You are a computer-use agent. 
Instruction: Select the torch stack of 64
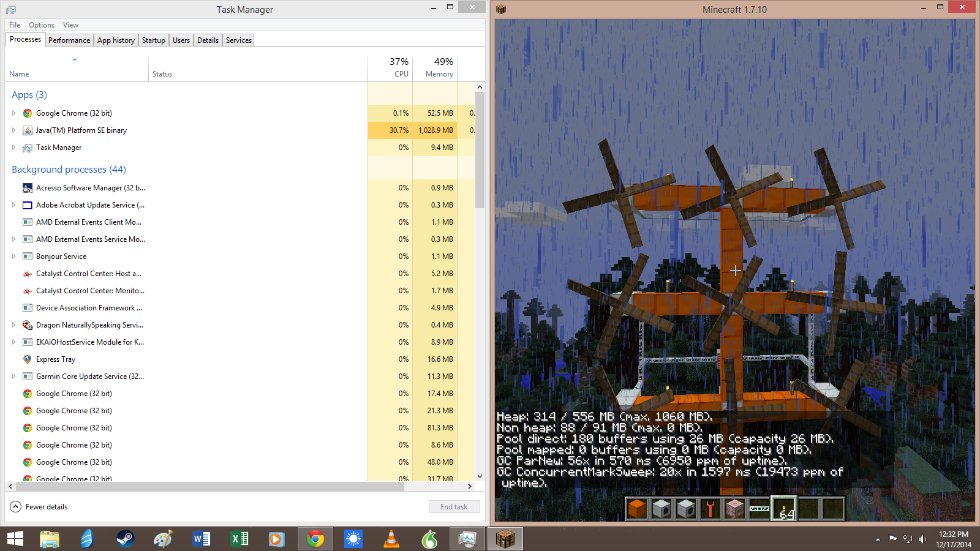784,508
